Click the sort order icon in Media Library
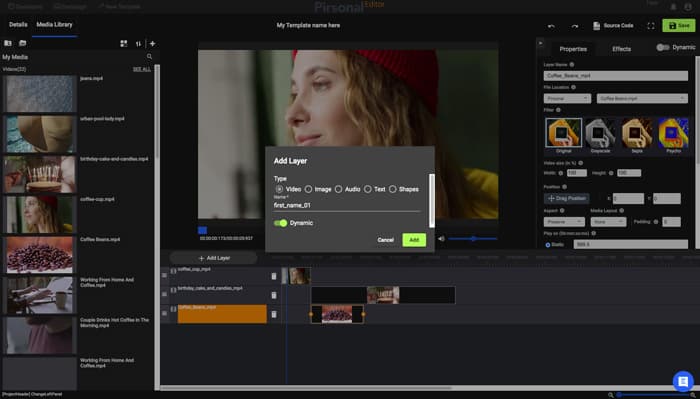This screenshot has width=700, height=399. 138,44
